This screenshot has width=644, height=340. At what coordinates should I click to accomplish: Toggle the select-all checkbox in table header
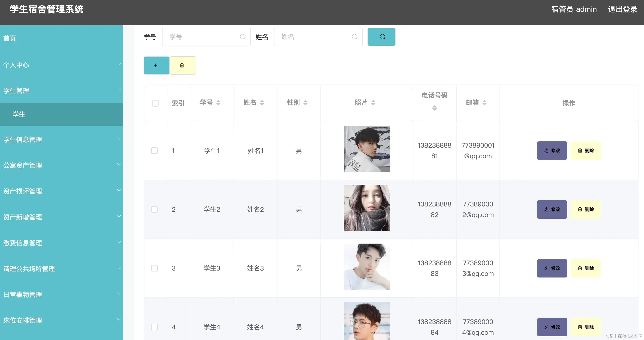tap(155, 103)
